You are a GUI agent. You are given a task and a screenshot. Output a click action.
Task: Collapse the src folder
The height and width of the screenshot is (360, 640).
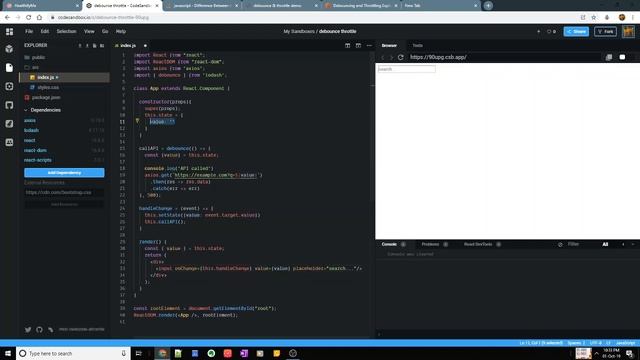pyautogui.click(x=35, y=67)
